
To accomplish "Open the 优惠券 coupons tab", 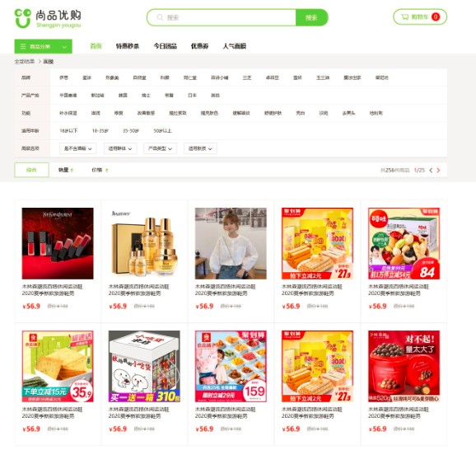I will point(199,46).
